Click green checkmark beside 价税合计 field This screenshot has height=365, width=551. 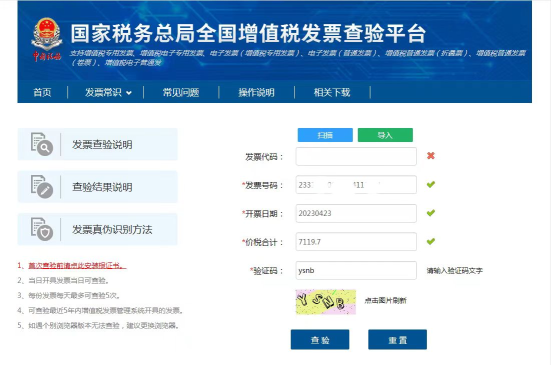[x=430, y=241]
